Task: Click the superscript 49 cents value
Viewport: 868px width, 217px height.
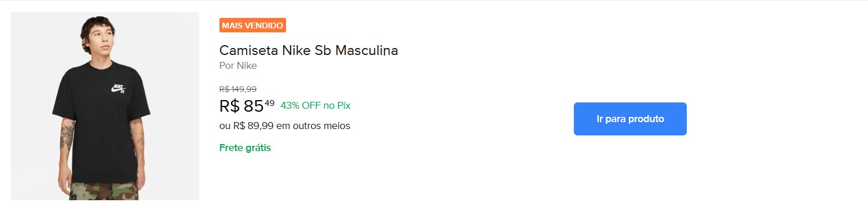Action: [269, 103]
